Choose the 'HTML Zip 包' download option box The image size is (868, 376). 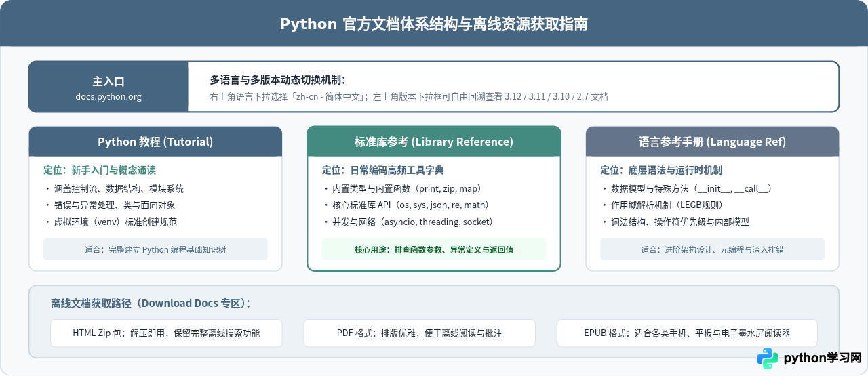[166, 333]
